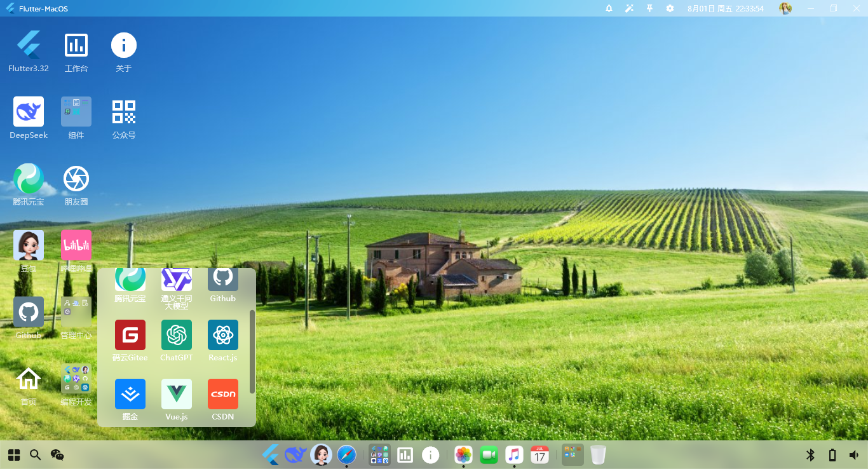868x469 pixels.
Task: Mute sound via the speaker icon
Action: [x=854, y=454]
